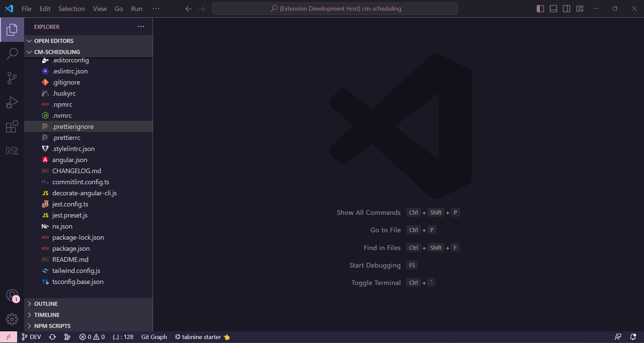The image size is (644, 343).
Task: Open the Extensions view icon
Action: [12, 126]
